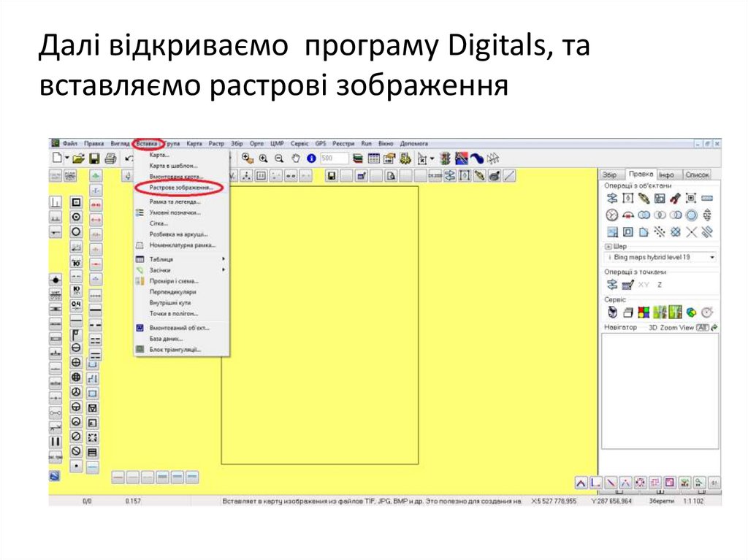Choose Растрове зображення in the Вставка menu
The image size is (748, 560).
pos(181,188)
